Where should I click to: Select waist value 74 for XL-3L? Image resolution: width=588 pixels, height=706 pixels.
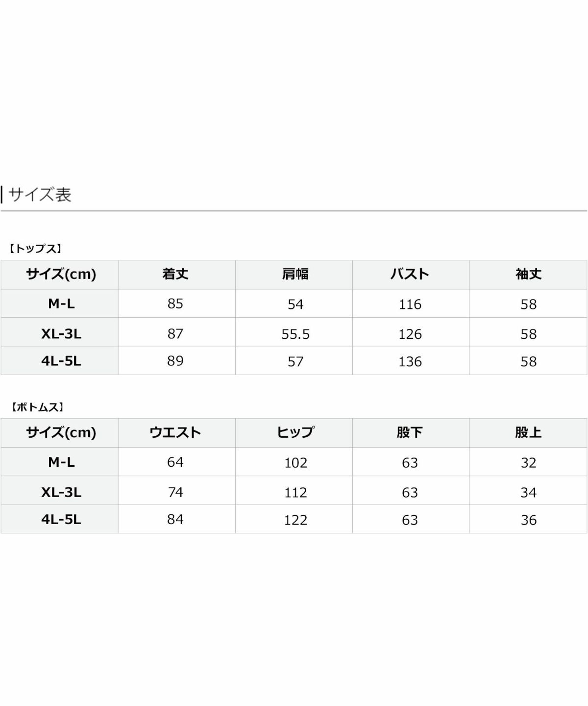pos(175,492)
